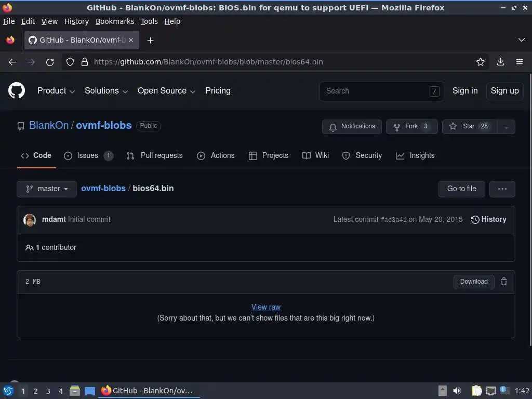Switch to the Pull requests tab
Image resolution: width=532 pixels, height=399 pixels.
click(154, 155)
